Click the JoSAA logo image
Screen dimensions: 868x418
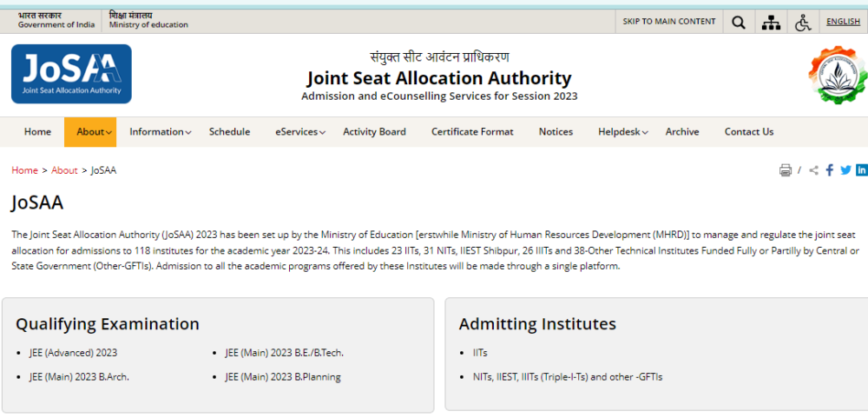pyautogui.click(x=71, y=74)
